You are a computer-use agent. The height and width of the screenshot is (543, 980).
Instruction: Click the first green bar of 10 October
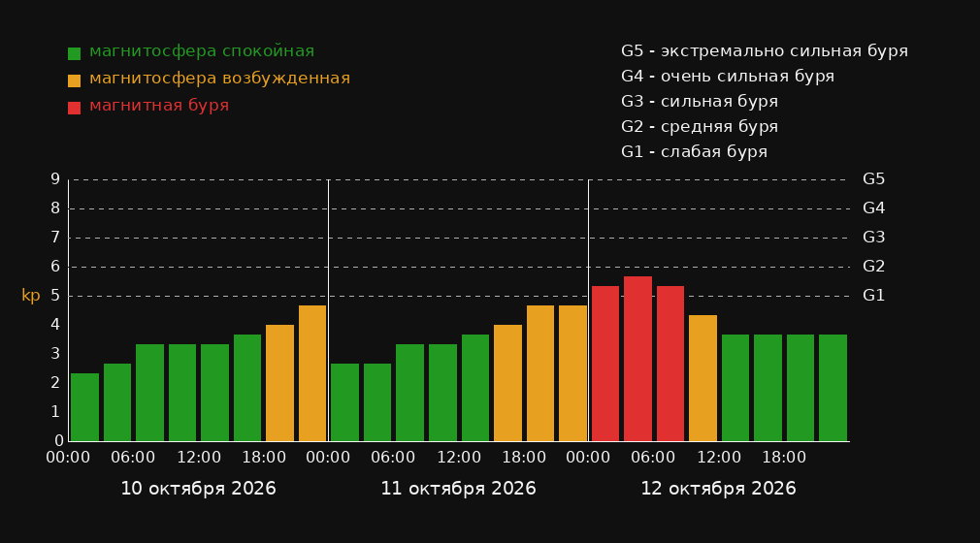(x=85, y=407)
